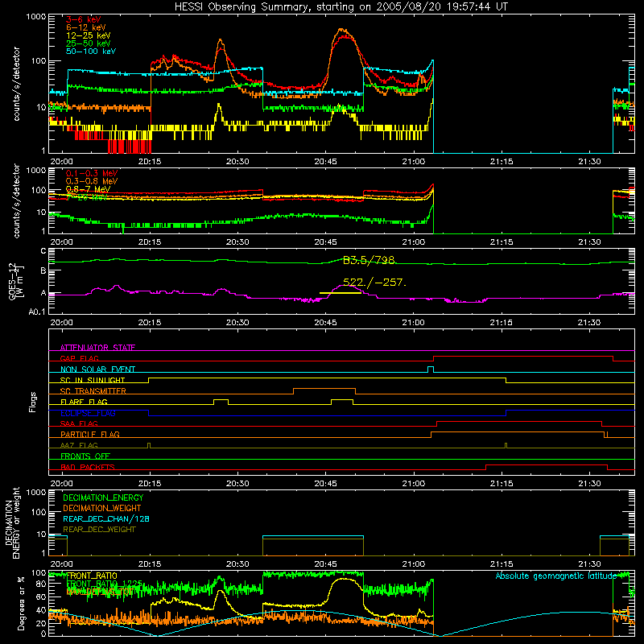Select the DECIMATION_ENERGY legend label
The height and width of the screenshot is (644, 644).
click(103, 497)
